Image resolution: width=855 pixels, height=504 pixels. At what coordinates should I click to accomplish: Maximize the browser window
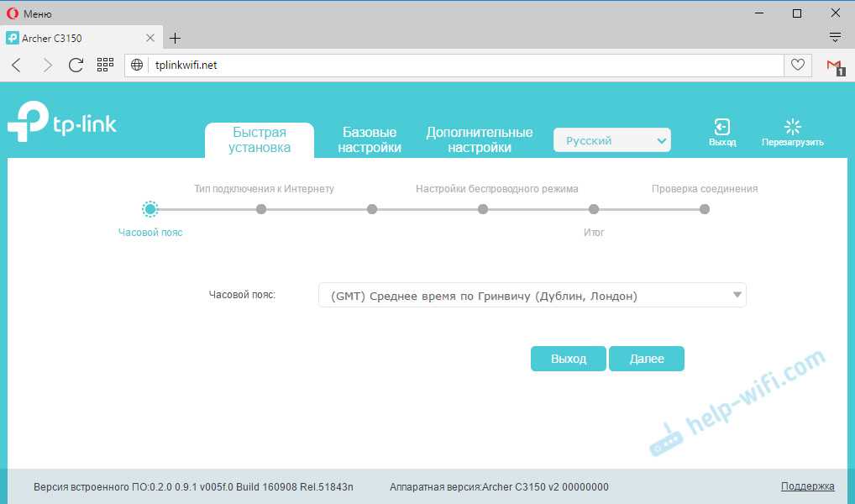(797, 13)
